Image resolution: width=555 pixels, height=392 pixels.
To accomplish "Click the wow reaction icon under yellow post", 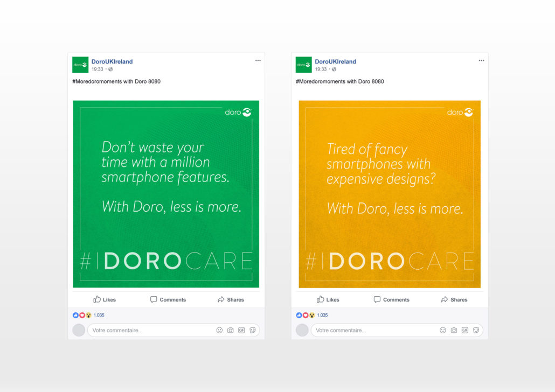I will tap(311, 315).
